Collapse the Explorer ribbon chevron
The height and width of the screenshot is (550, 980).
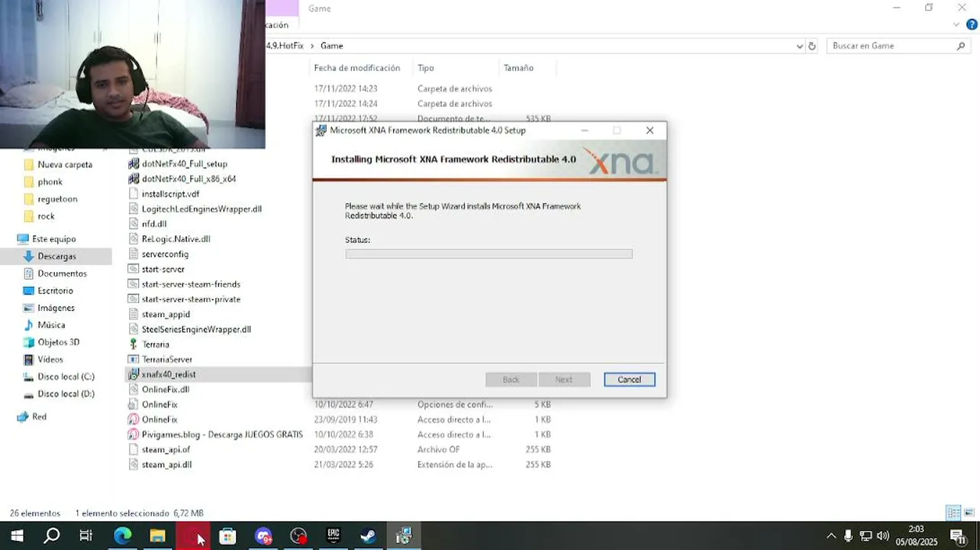(957, 24)
